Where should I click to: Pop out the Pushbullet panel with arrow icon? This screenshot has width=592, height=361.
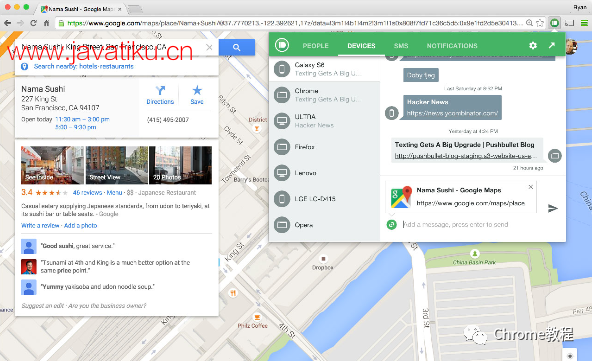point(552,45)
